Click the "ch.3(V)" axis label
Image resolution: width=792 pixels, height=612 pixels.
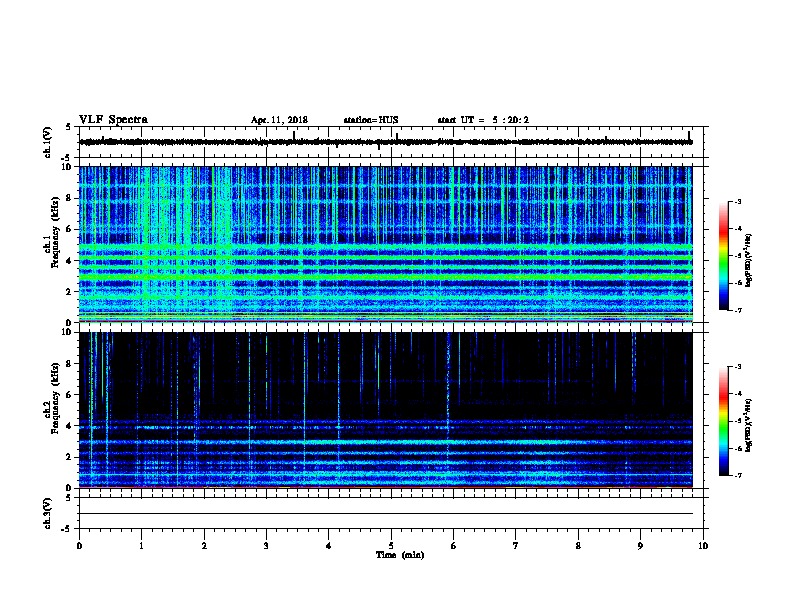click(48, 513)
